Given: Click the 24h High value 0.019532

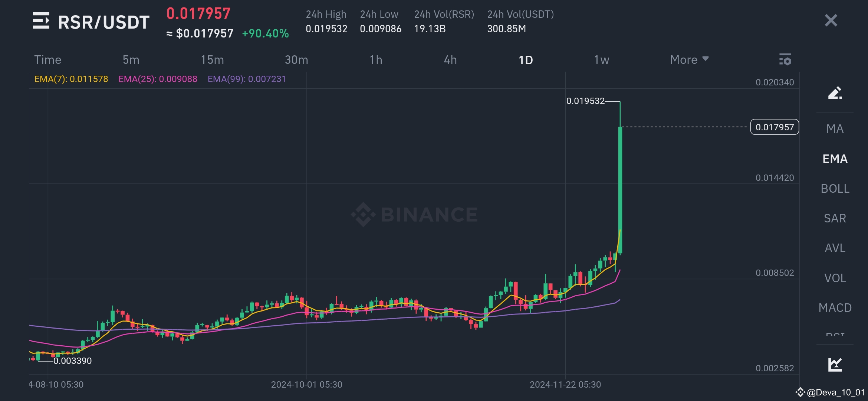Looking at the screenshot, I should click(x=326, y=29).
